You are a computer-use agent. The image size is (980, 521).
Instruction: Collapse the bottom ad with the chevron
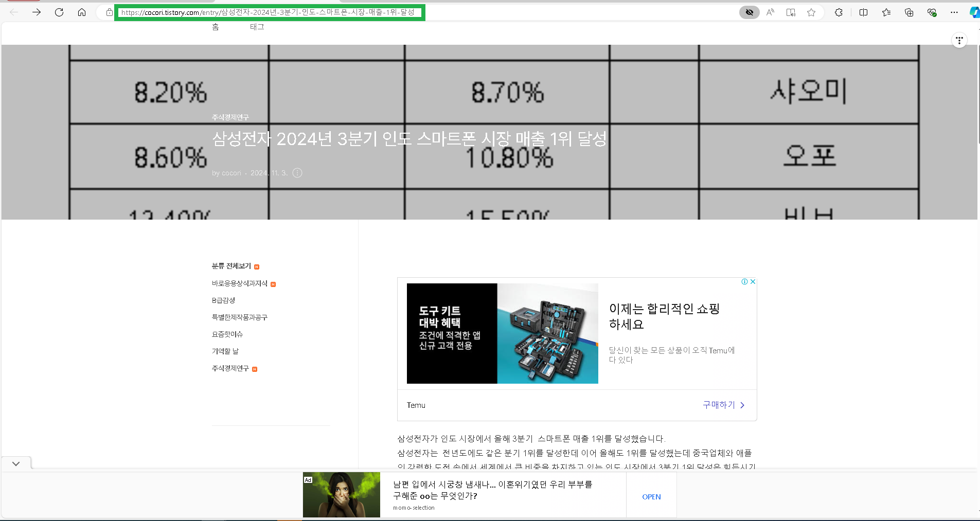point(16,463)
